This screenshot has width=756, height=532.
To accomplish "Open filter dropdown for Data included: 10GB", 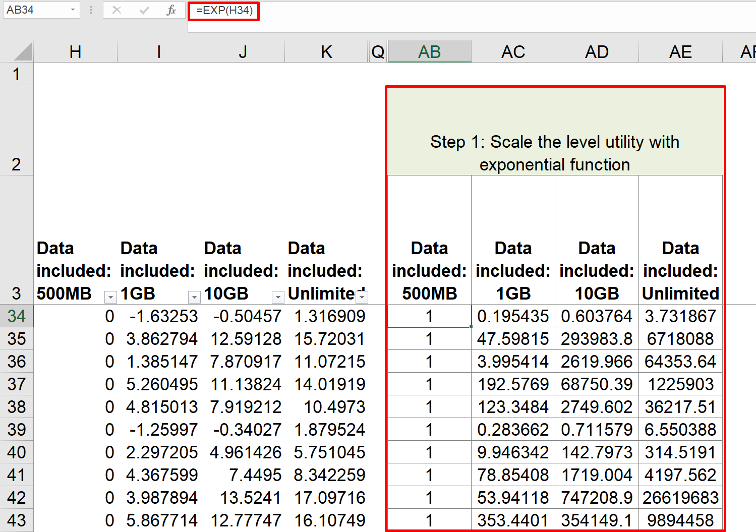I will [x=278, y=297].
